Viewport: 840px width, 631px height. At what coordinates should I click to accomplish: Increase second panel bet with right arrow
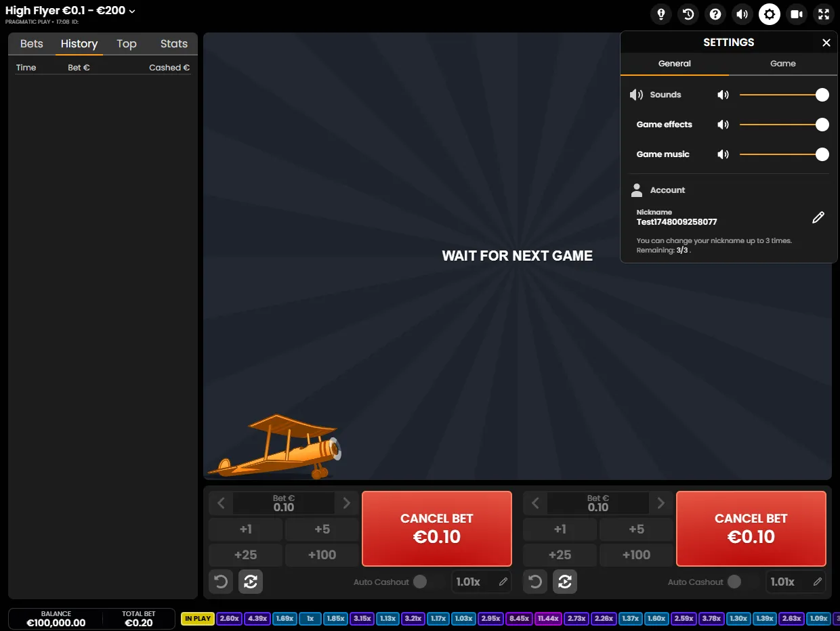661,503
